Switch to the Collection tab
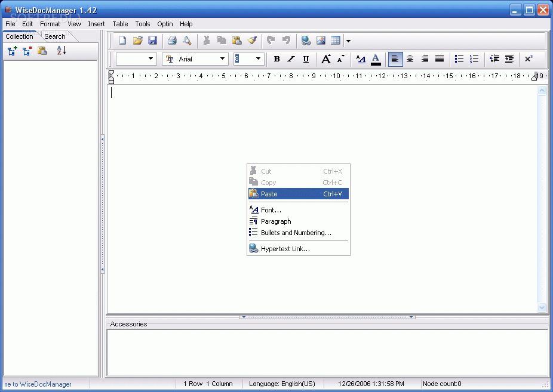 pos(19,36)
